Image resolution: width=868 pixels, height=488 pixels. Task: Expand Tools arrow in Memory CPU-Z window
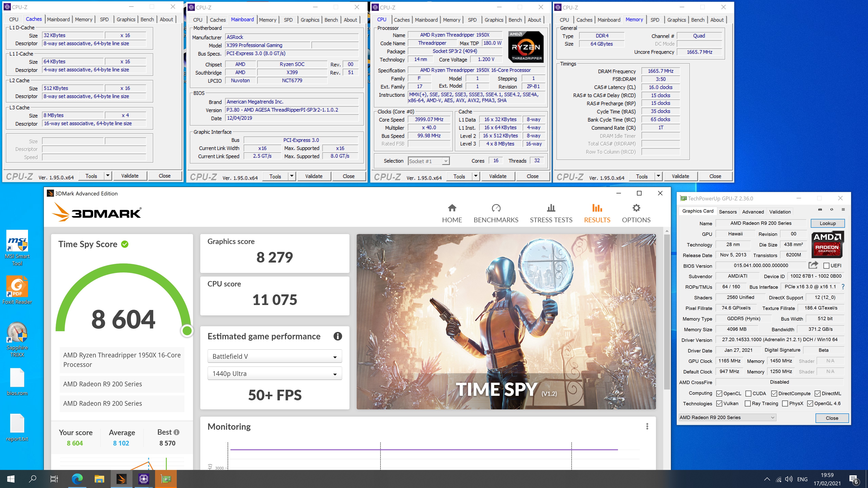tap(658, 176)
